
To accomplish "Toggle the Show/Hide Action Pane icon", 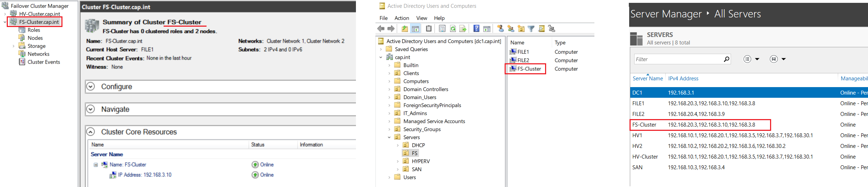I will coord(487,29).
